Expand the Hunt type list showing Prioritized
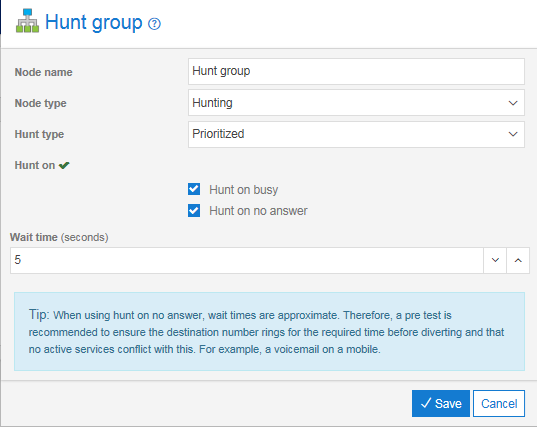The image size is (537, 427). click(356, 134)
